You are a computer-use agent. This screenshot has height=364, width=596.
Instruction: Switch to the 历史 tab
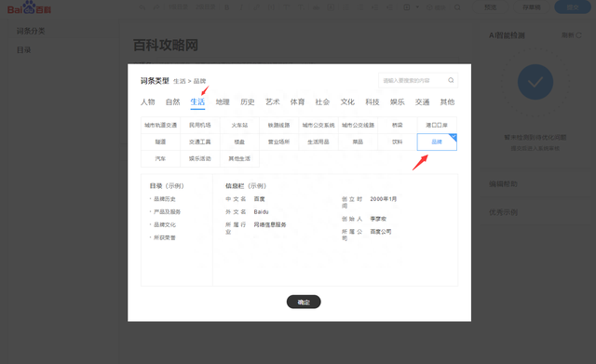248,101
